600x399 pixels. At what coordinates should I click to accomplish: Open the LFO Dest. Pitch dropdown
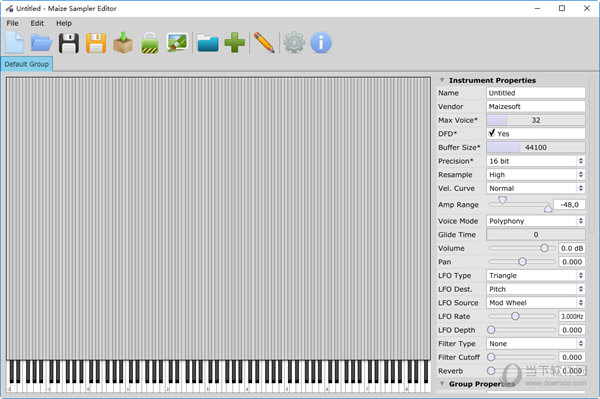coord(536,289)
